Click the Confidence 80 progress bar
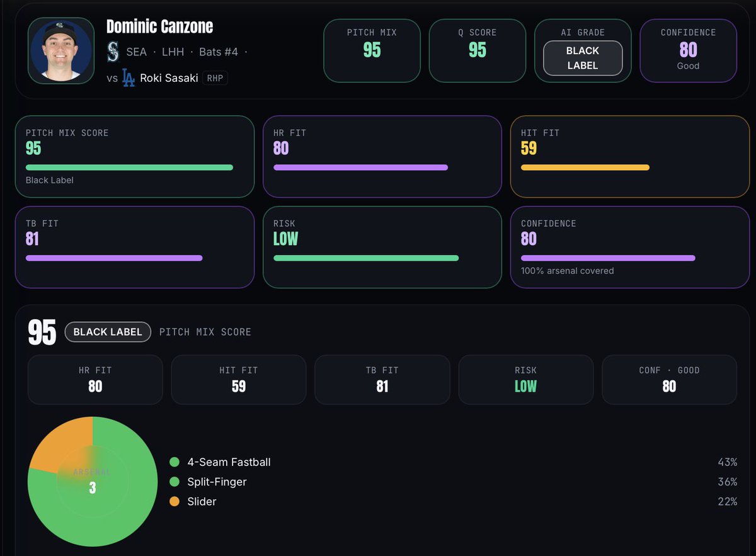 (608, 258)
